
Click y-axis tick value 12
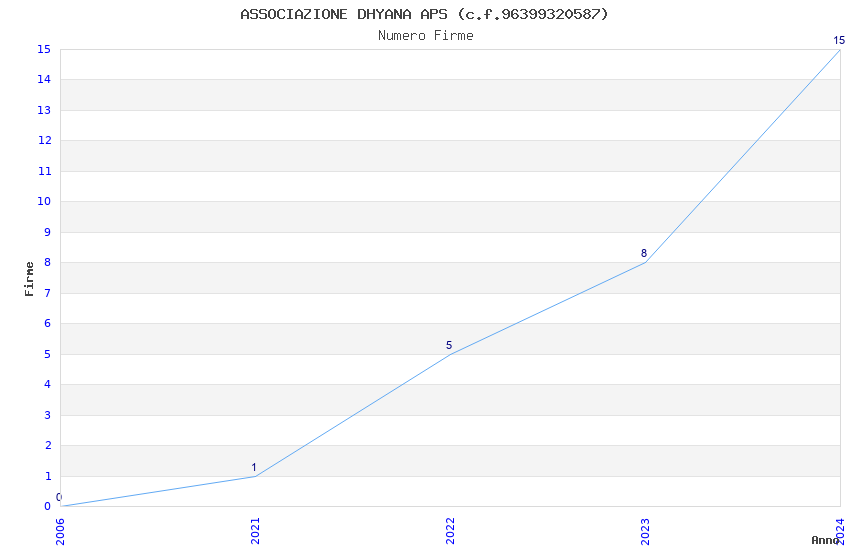(x=44, y=140)
